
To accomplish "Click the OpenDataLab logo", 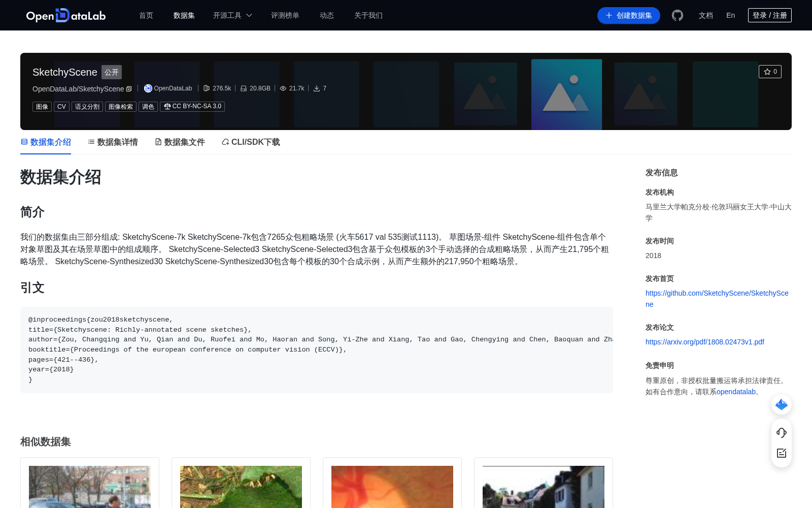I will click(66, 15).
